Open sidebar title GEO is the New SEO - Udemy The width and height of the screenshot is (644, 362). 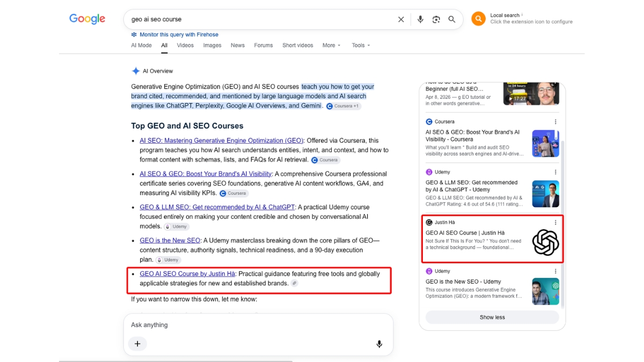tap(463, 282)
